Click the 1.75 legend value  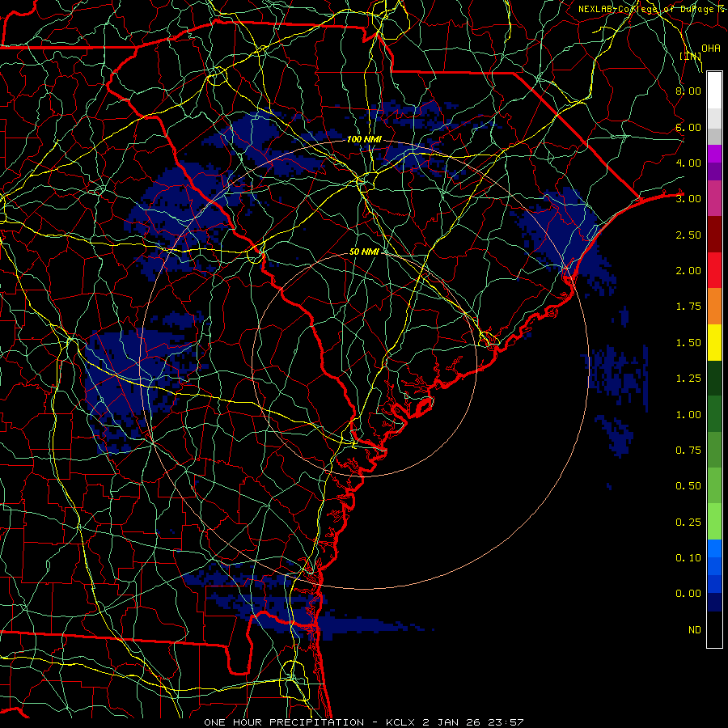coord(688,307)
